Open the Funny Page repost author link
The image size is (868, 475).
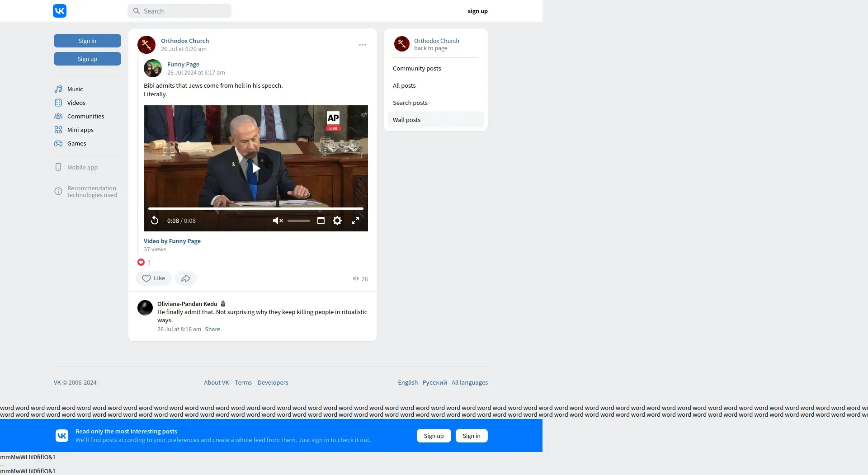coord(183,64)
